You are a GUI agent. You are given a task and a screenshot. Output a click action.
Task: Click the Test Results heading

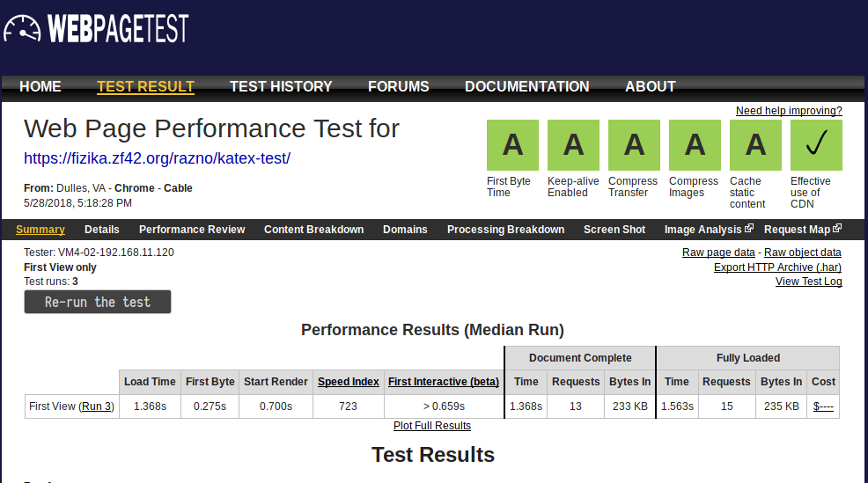pos(433,455)
